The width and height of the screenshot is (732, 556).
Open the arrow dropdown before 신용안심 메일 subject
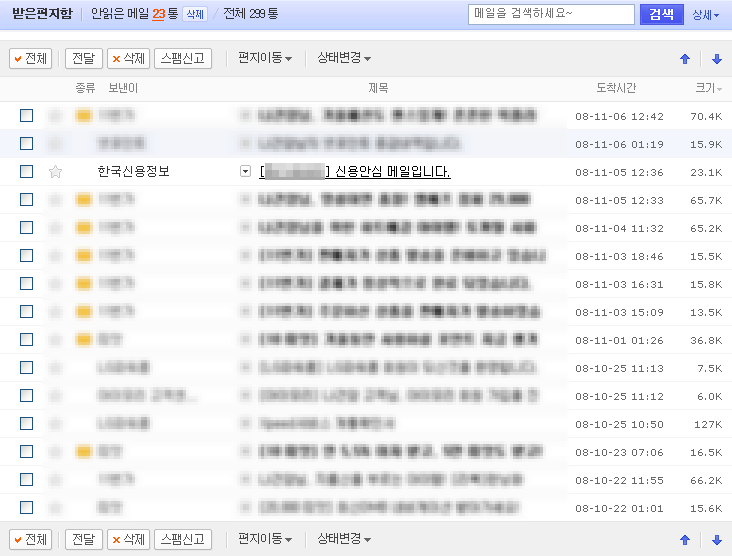pyautogui.click(x=245, y=171)
